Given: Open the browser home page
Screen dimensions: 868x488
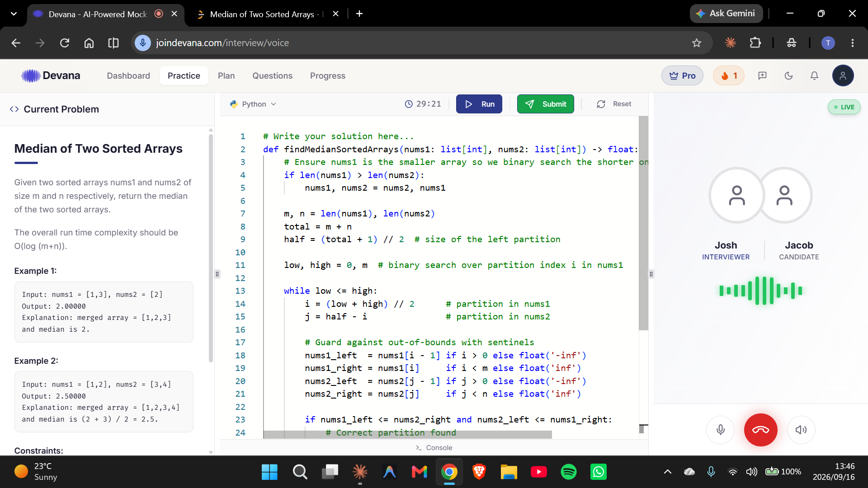Looking at the screenshot, I should (89, 43).
